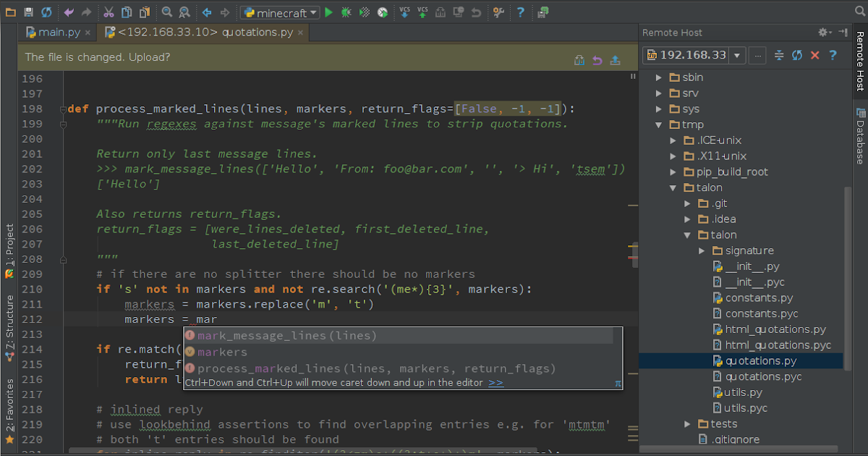Run the minecraft configuration
The height and width of the screenshot is (456, 868).
[x=329, y=12]
